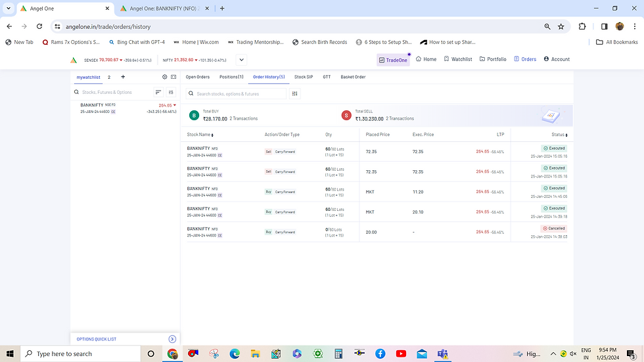This screenshot has width=644, height=362.
Task: Click the report illustration in summary banner
Action: [551, 116]
